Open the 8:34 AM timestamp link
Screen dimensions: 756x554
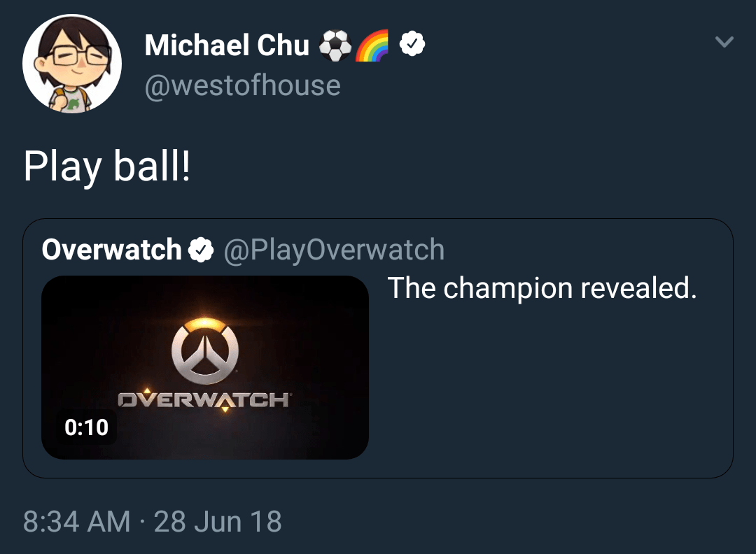point(77,521)
